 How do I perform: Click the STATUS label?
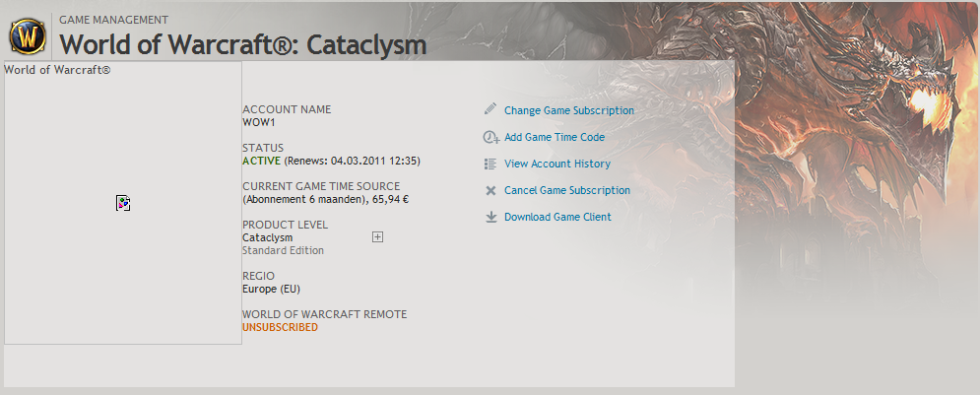point(263,148)
